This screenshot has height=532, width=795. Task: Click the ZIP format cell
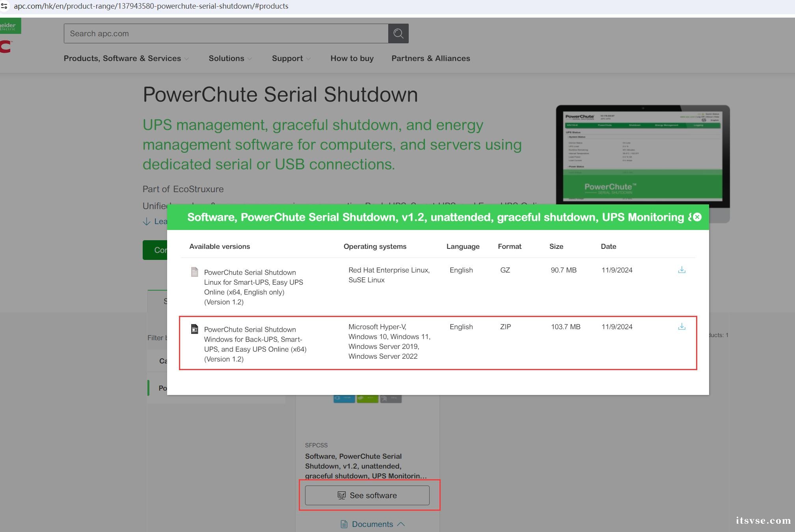(x=505, y=327)
